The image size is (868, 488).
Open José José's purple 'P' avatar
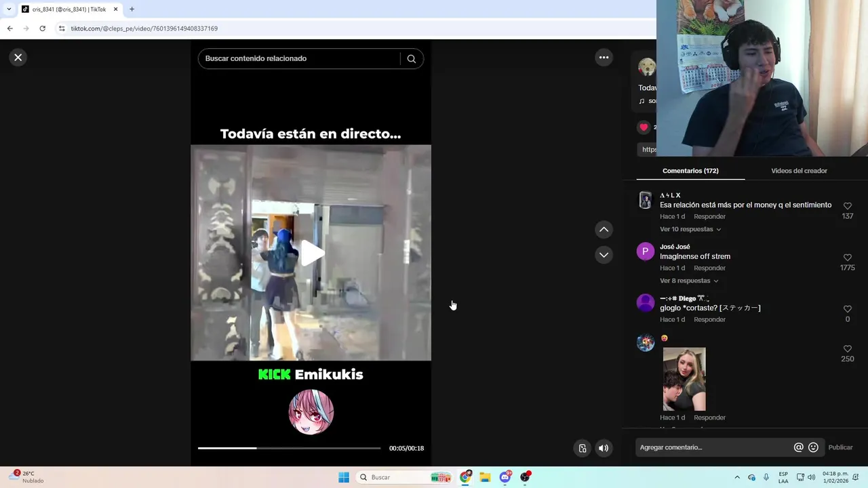[646, 251]
